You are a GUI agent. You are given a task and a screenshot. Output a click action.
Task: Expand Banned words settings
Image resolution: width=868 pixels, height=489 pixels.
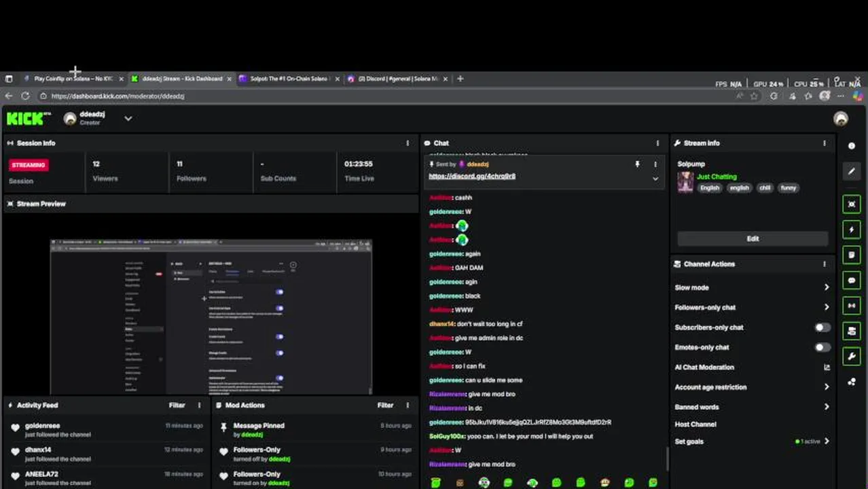[x=827, y=407]
